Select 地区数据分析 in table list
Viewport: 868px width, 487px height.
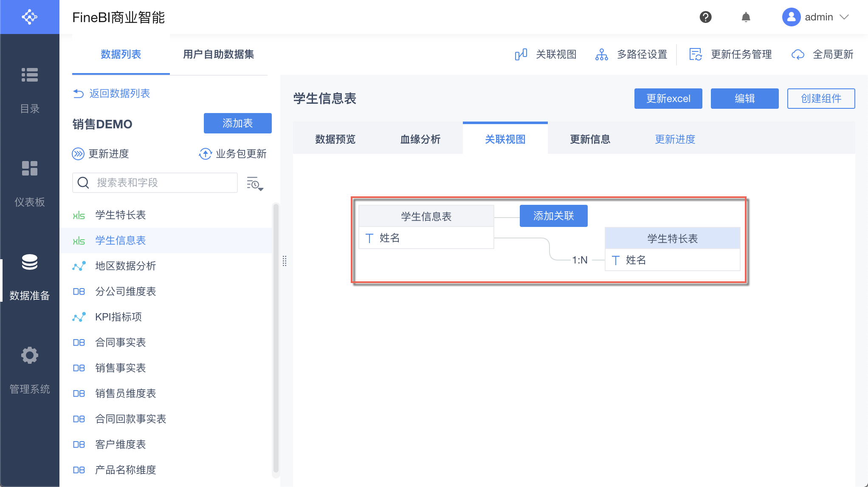[125, 266]
